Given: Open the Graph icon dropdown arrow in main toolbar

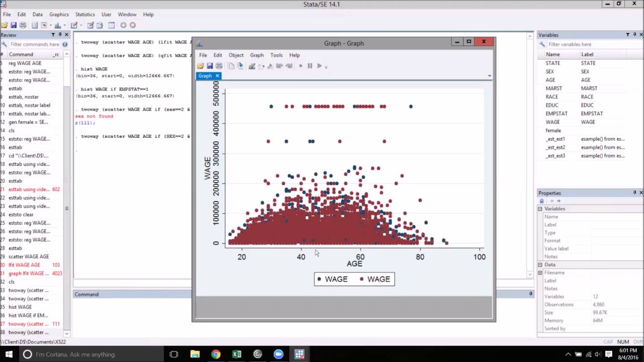Looking at the screenshot, I should tap(64, 25).
